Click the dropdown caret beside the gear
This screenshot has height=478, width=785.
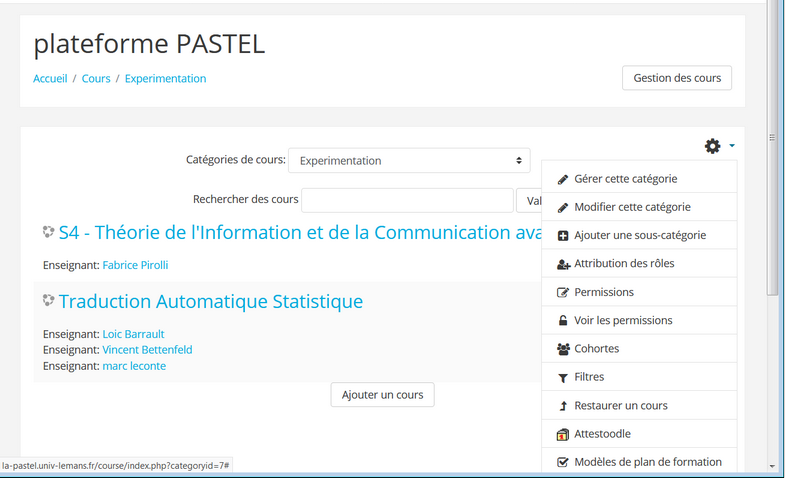[732, 146]
